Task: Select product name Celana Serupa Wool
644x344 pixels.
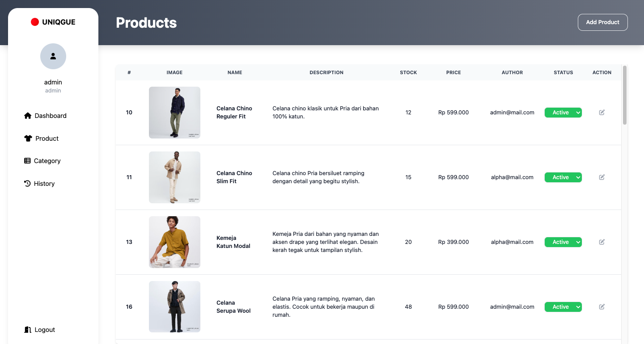Action: 233,307
